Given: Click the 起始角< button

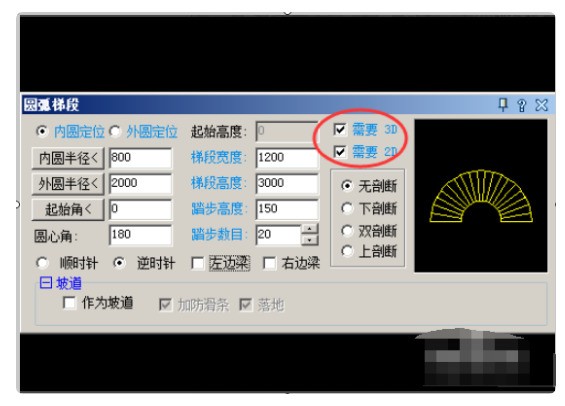Looking at the screenshot, I should 68,209.
